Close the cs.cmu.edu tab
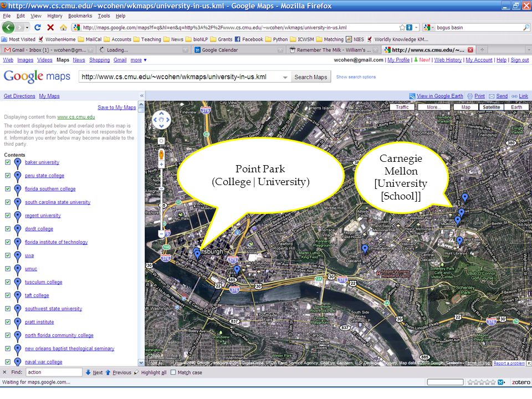Viewport: 532px width, 399px height. point(470,50)
